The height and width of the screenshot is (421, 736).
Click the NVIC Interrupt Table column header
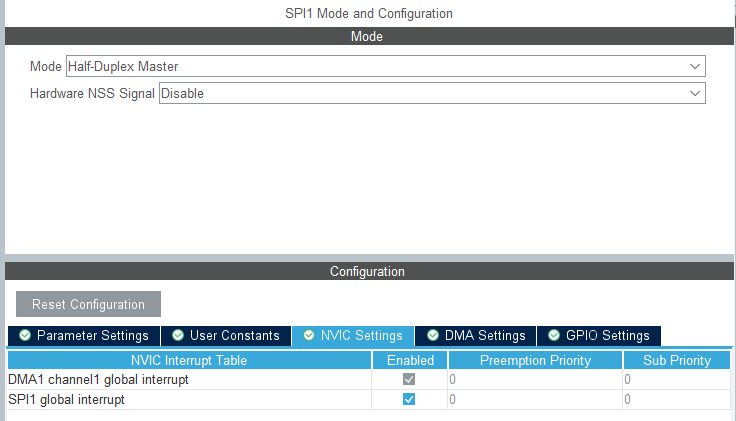[189, 360]
